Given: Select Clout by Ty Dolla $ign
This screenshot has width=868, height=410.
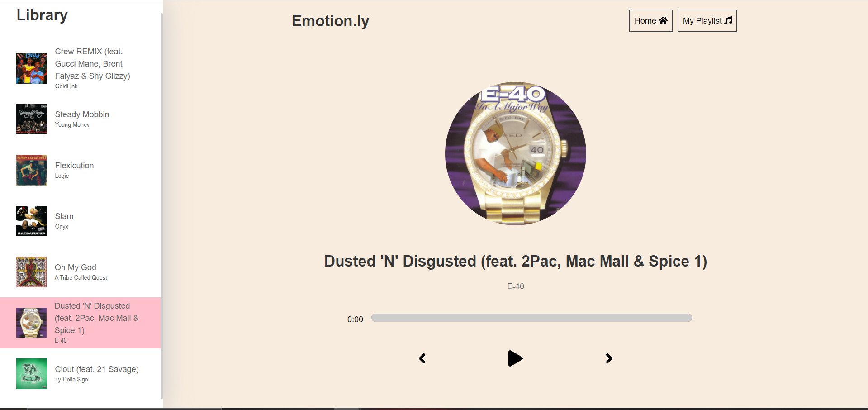Looking at the screenshot, I should click(81, 374).
